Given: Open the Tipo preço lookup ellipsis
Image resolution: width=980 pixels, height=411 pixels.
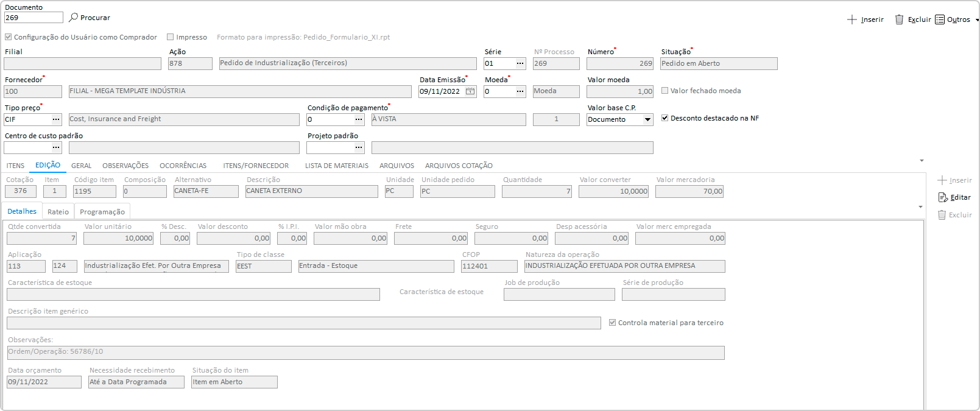Looking at the screenshot, I should click(x=56, y=119).
